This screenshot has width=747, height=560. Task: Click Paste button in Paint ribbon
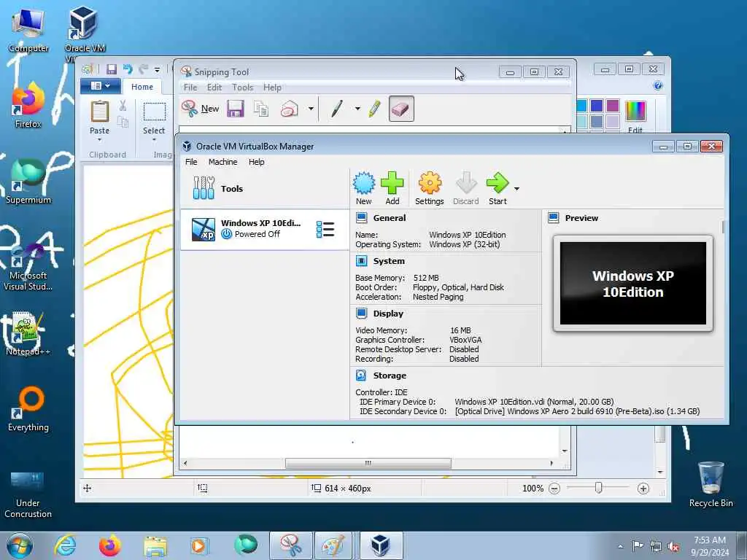pos(99,117)
